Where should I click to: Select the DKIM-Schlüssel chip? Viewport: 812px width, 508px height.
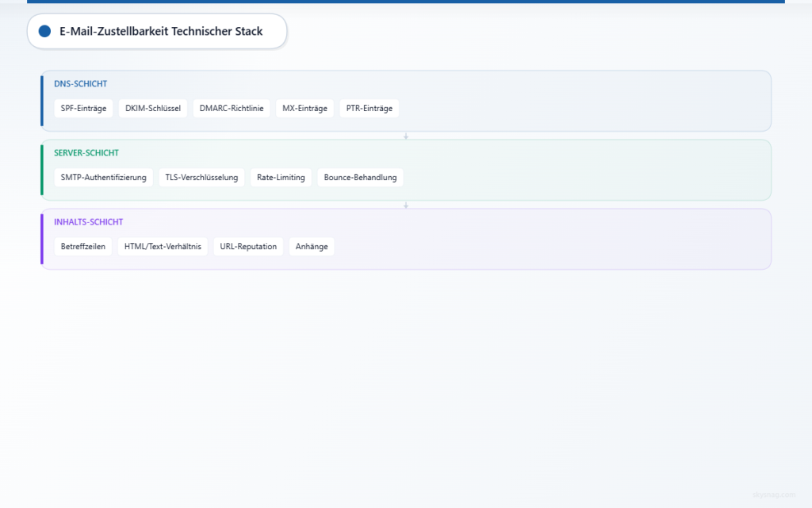tap(153, 109)
